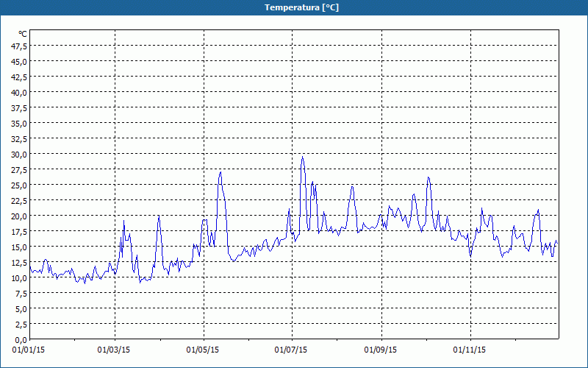The width and height of the screenshot is (588, 368).
Task: Click the 5,0 y-axis label
Action: pos(21,309)
